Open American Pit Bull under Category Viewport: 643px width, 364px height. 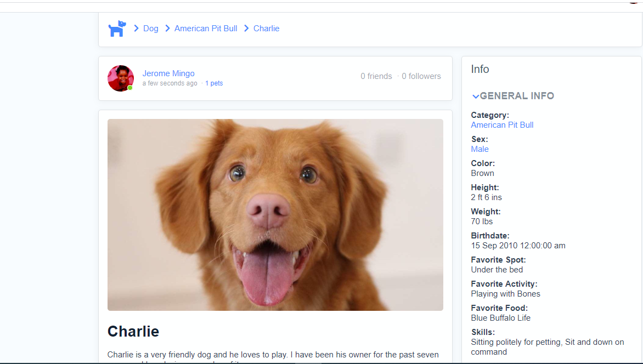pyautogui.click(x=502, y=125)
